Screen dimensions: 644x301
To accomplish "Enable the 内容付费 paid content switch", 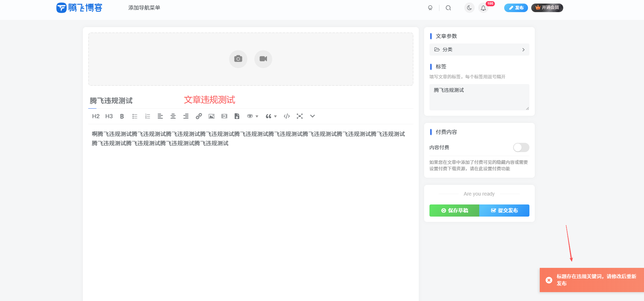I will tap(521, 147).
